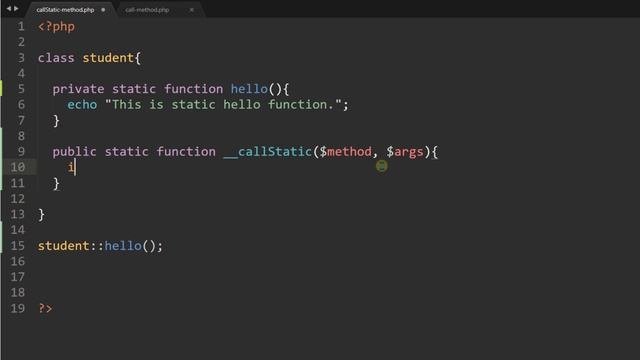Click 'private' keyword on line 5
The height and width of the screenshot is (360, 640).
click(78, 89)
